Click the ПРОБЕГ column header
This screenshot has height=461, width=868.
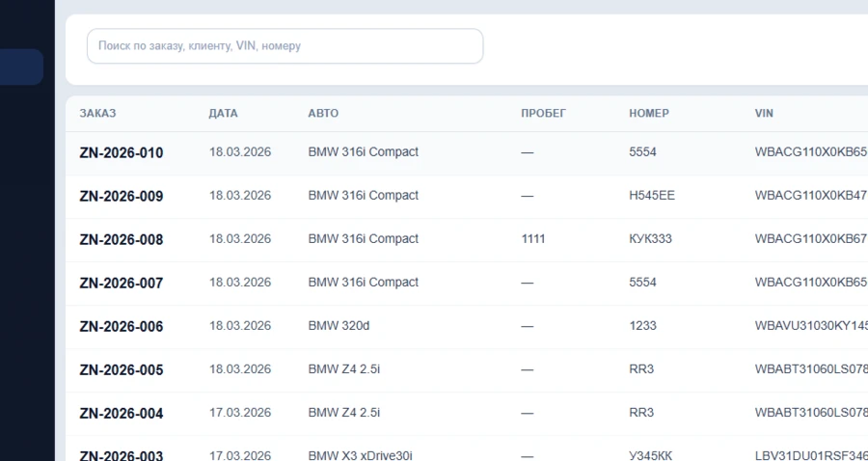click(543, 114)
